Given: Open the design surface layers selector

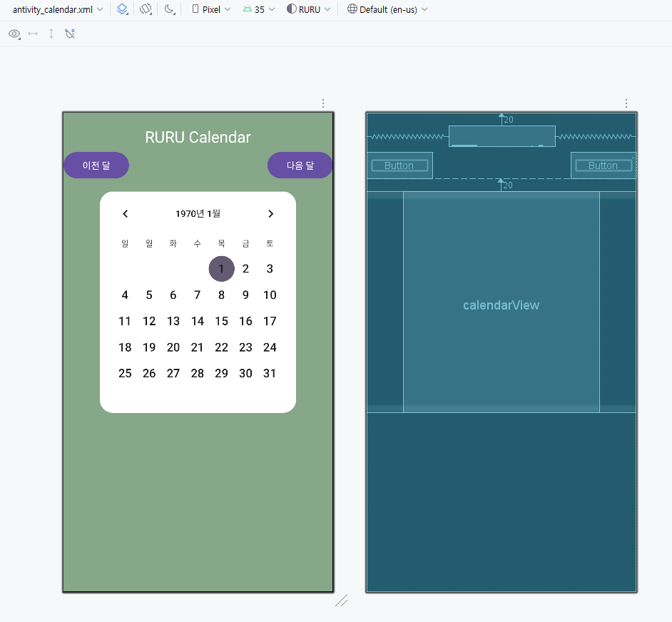Looking at the screenshot, I should [x=123, y=9].
